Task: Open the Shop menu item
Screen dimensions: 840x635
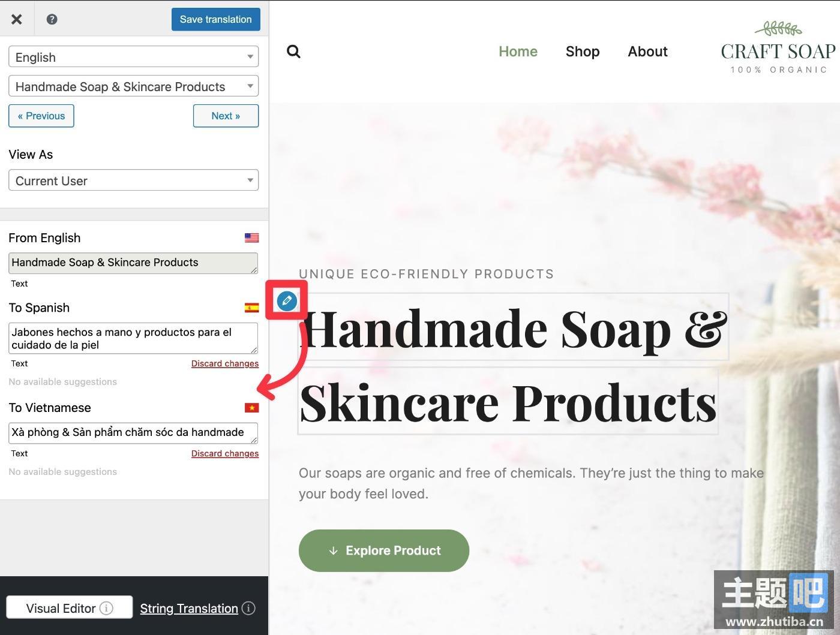Action: tap(583, 52)
